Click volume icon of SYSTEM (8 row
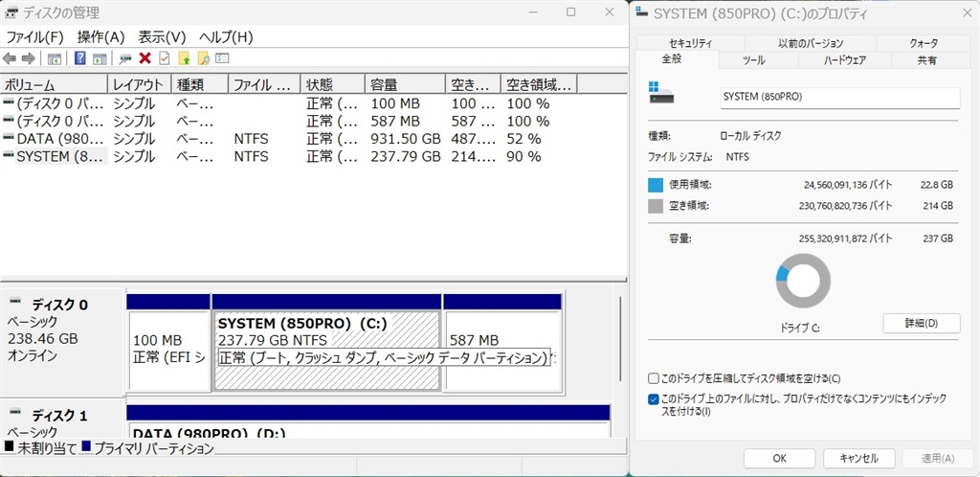 [8, 156]
